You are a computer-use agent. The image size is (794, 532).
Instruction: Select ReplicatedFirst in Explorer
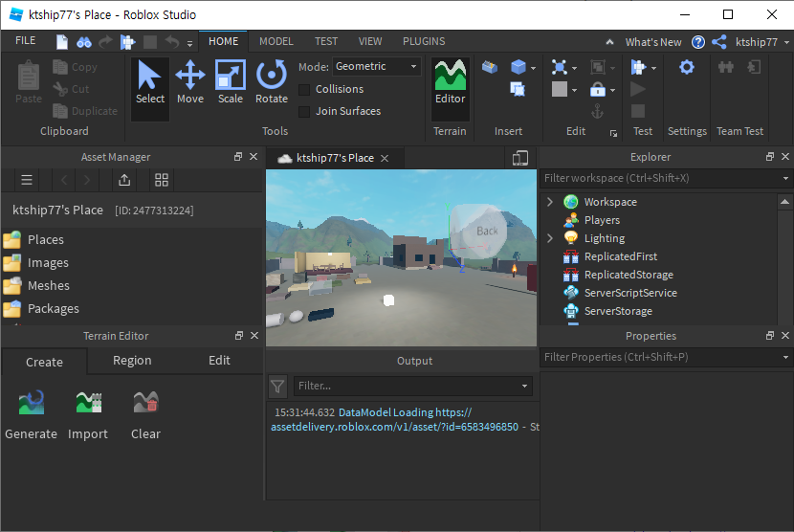(x=620, y=256)
